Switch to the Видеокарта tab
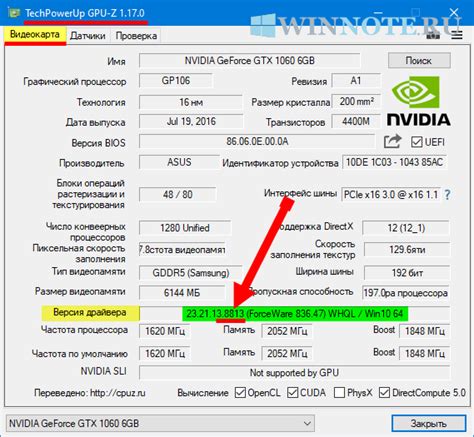The height and width of the screenshot is (437, 474). point(35,34)
